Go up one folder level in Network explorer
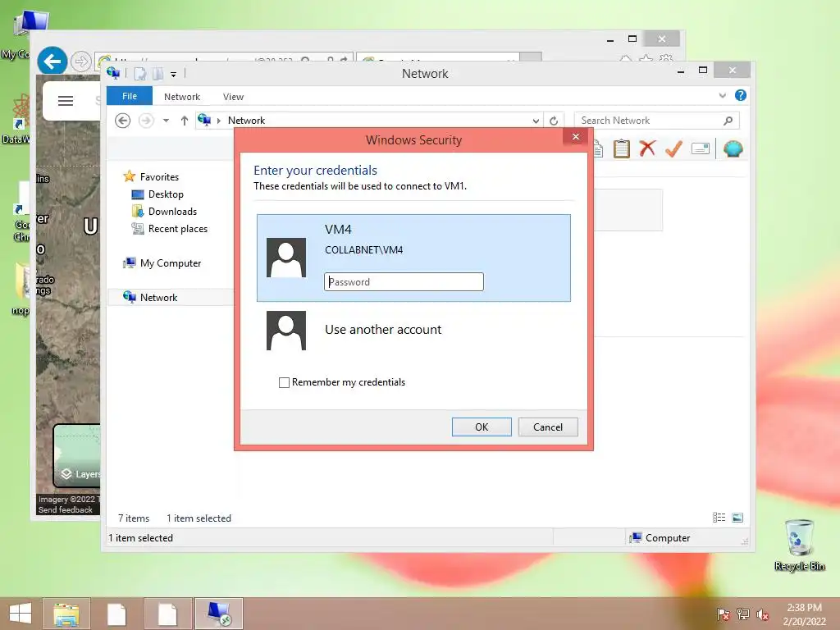Screen dimensions: 840x630 tap(185, 121)
